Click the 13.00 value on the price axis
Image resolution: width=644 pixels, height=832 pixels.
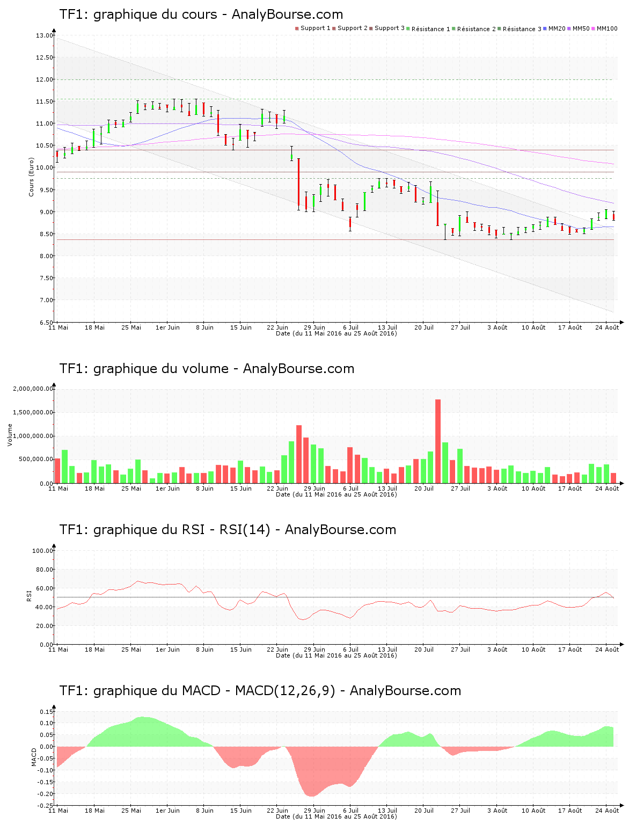45,35
